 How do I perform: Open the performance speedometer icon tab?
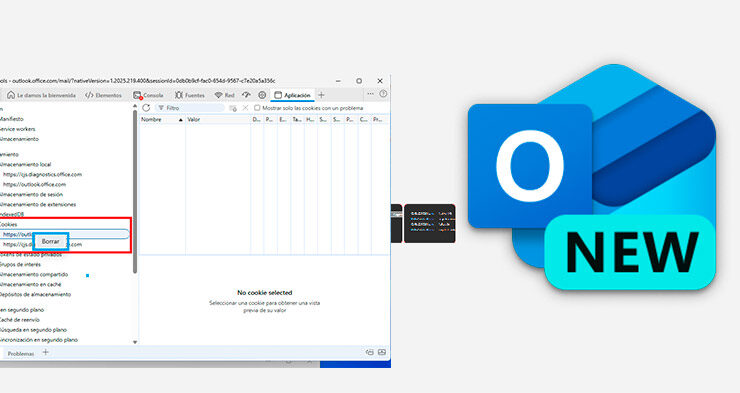246,95
